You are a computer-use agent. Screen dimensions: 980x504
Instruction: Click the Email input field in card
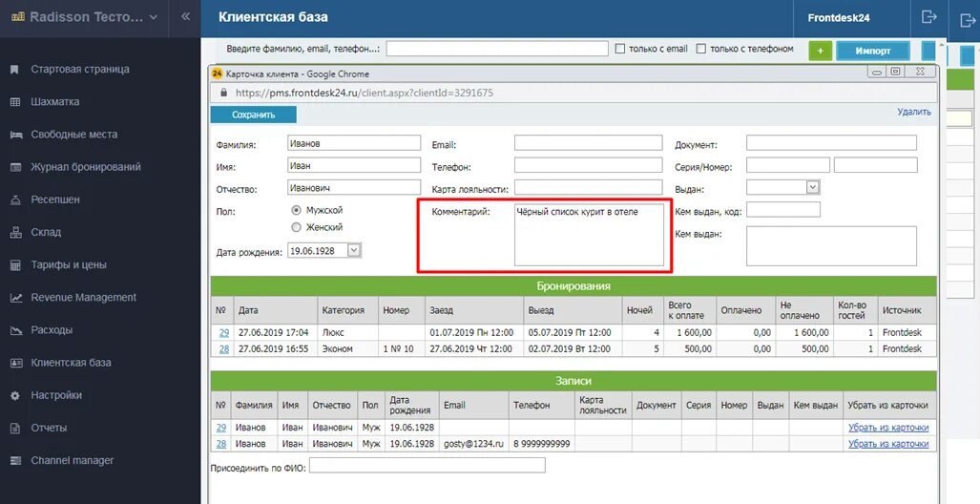tap(588, 143)
